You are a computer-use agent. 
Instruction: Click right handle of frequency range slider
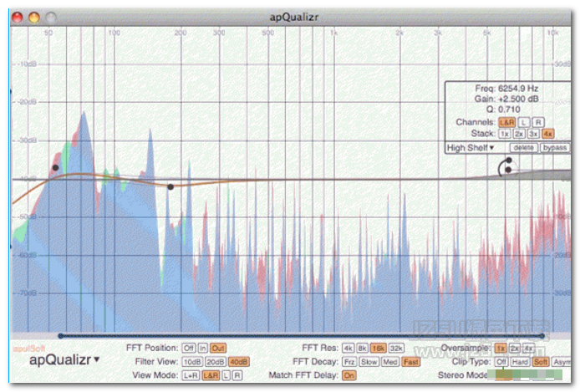pos(542,336)
